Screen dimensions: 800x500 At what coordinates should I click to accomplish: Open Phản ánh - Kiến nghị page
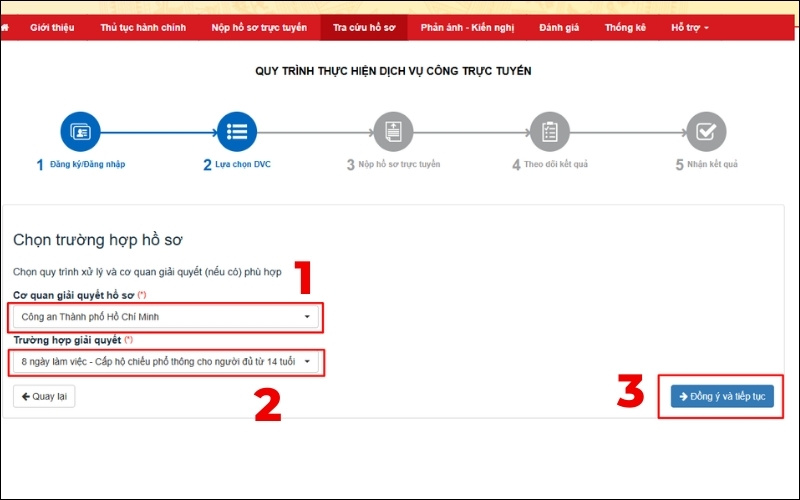[466, 27]
